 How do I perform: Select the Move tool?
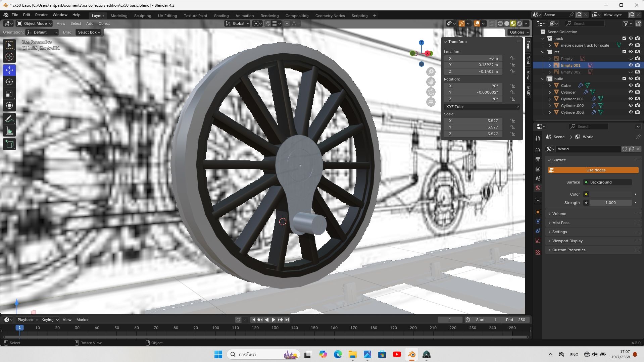pos(9,70)
